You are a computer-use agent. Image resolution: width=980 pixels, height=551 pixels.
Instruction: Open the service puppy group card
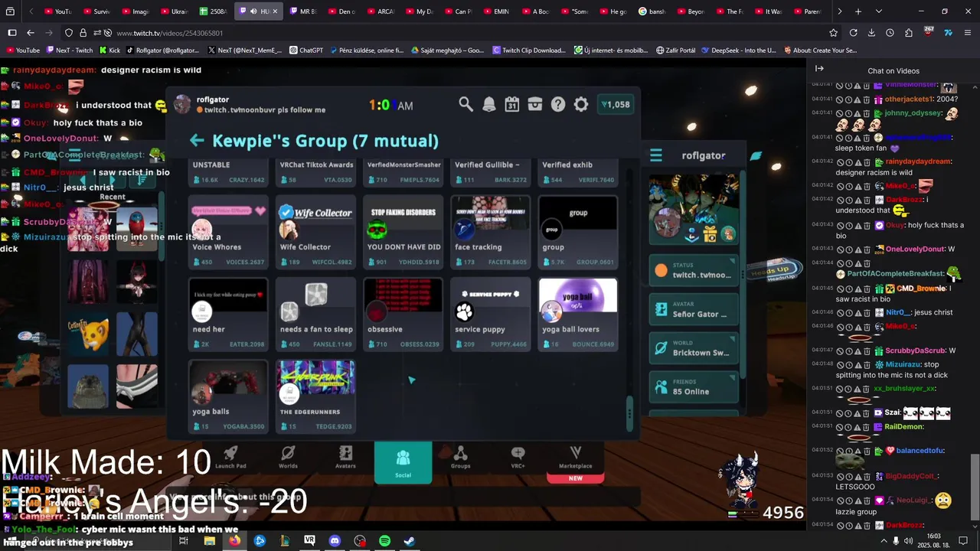pos(491,315)
